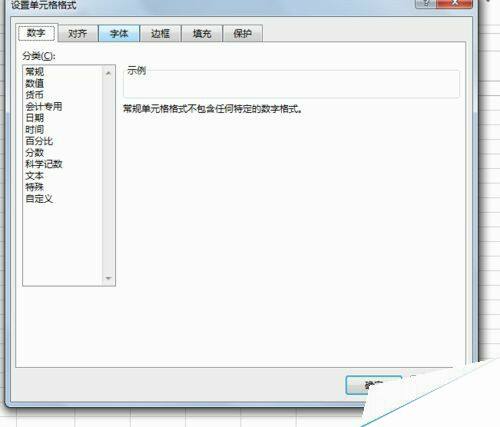500x427 pixels.
Task: Pick the 分数 category
Action: pyautogui.click(x=35, y=153)
